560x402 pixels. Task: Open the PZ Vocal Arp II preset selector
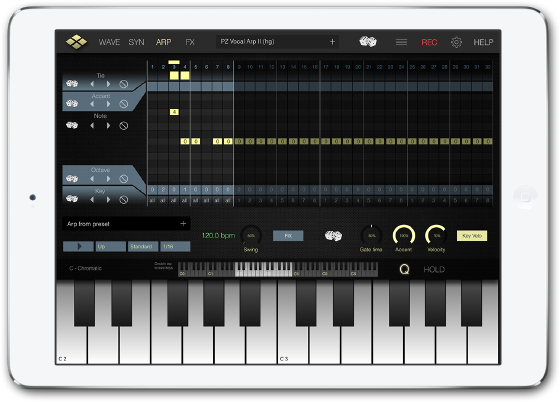coord(277,42)
